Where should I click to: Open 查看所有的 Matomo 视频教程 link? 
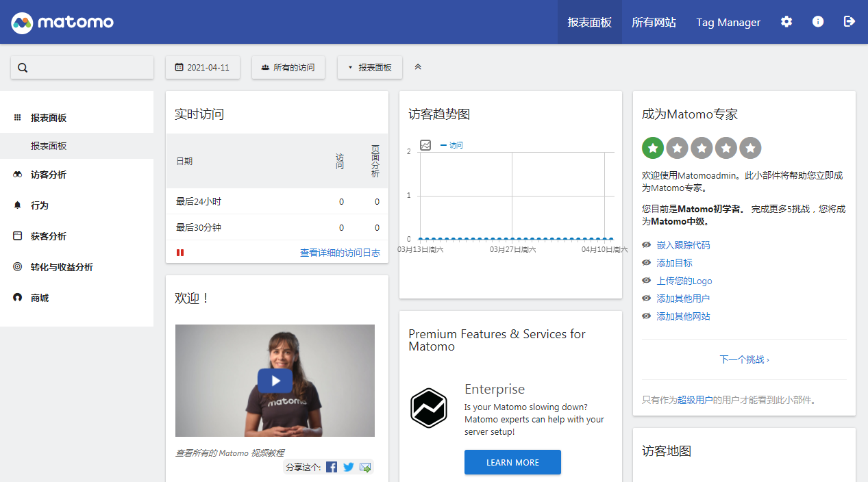230,453
